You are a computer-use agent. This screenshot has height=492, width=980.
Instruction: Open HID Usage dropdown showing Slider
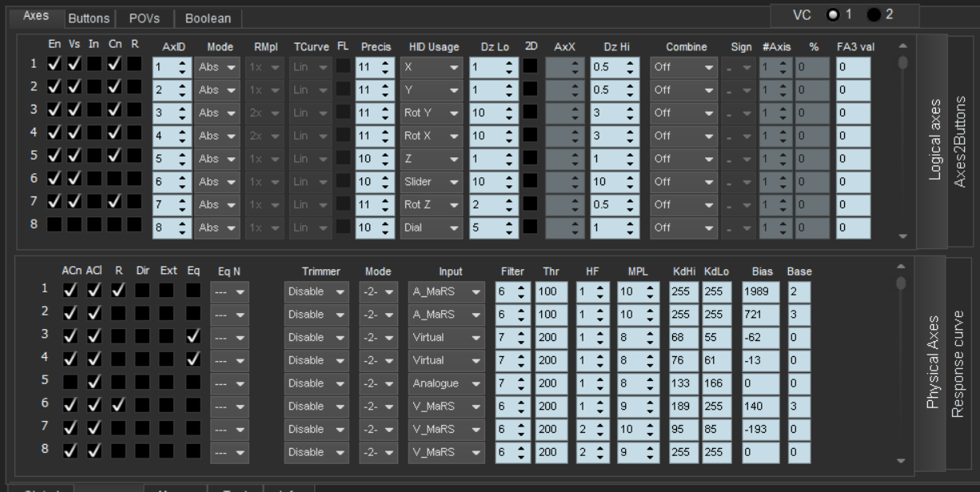(431, 182)
